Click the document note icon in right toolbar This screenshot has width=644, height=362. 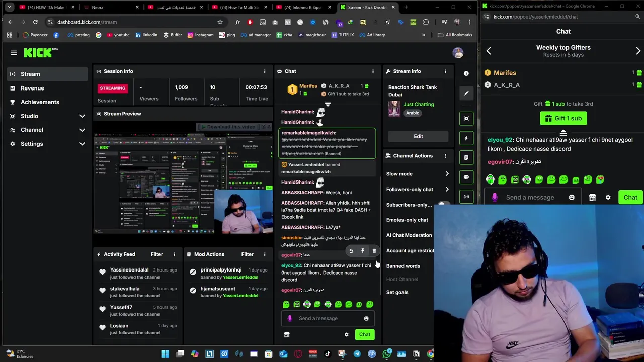(x=466, y=157)
